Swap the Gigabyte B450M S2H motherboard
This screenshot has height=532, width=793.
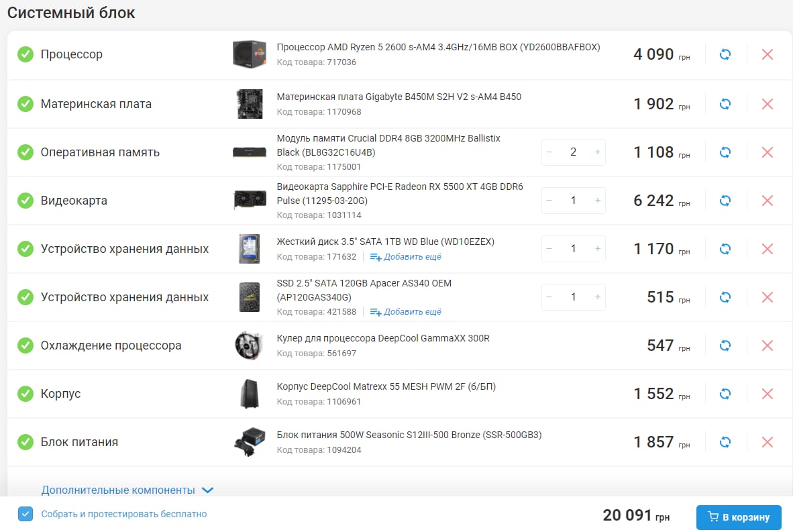[x=725, y=104]
